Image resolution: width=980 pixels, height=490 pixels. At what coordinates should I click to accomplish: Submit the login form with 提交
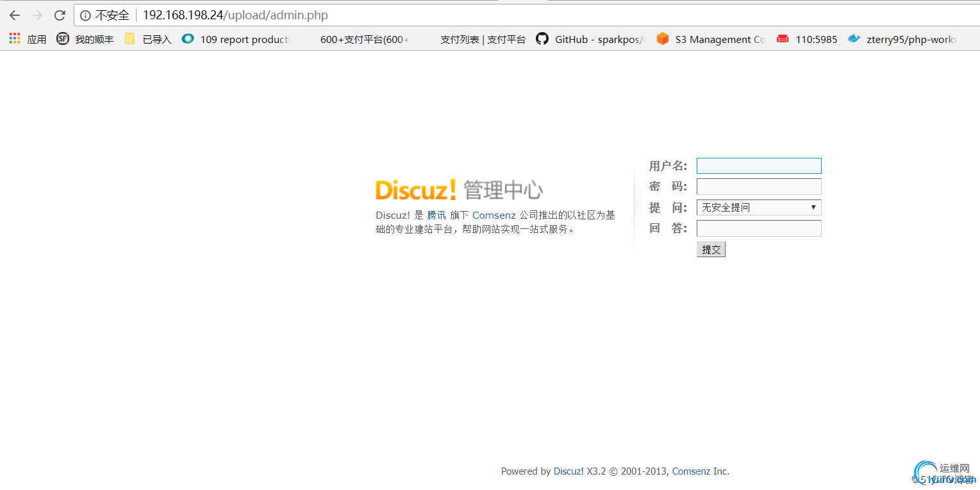click(711, 249)
